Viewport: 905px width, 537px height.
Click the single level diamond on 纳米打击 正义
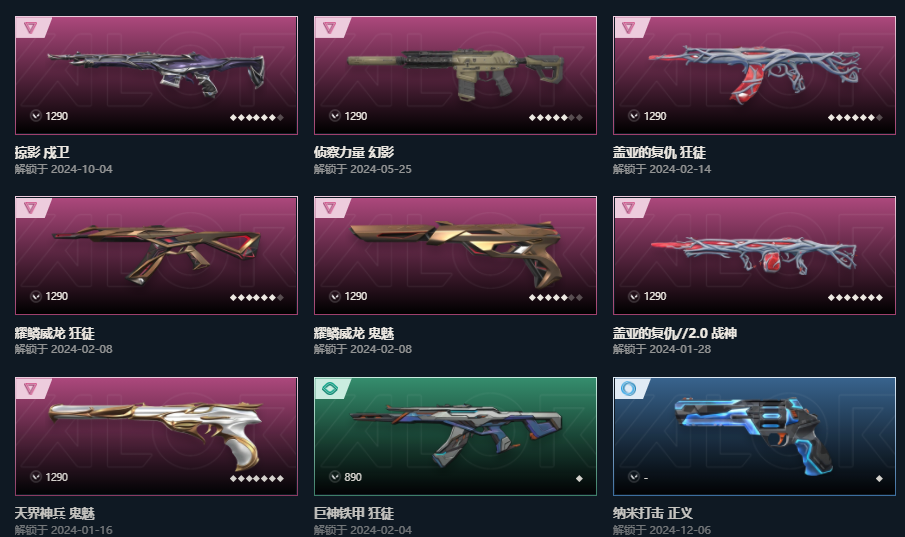pos(879,479)
